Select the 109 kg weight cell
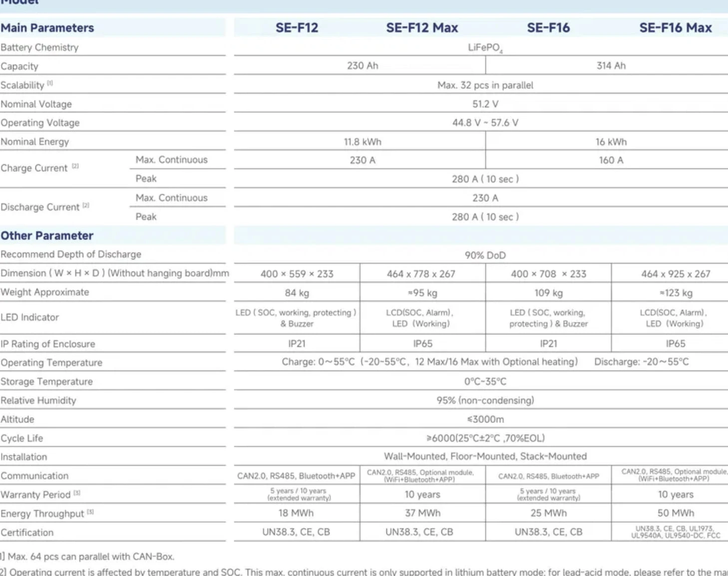Screen dimensions: 728x576 [548, 293]
